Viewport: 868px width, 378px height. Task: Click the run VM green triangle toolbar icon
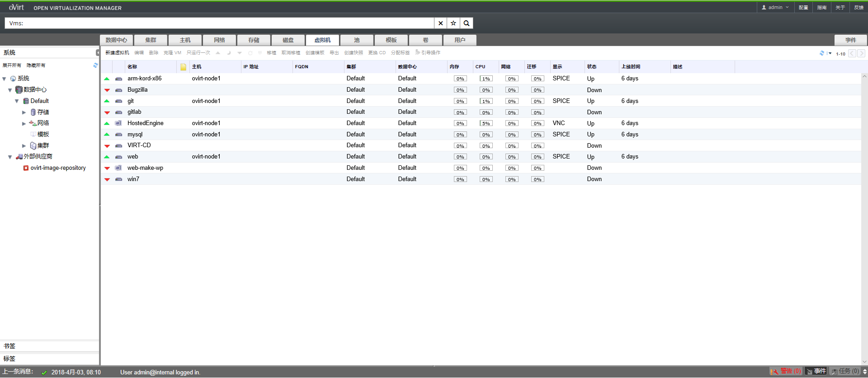(218, 53)
